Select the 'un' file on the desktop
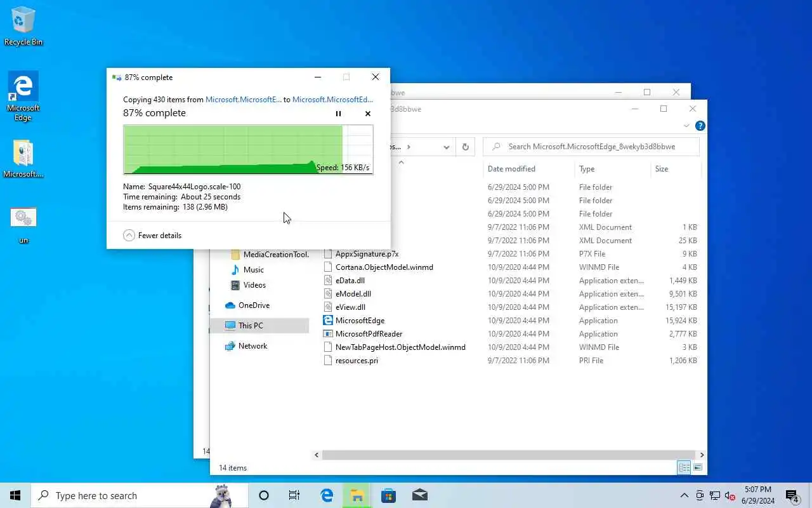The width and height of the screenshot is (812, 508). [23, 225]
